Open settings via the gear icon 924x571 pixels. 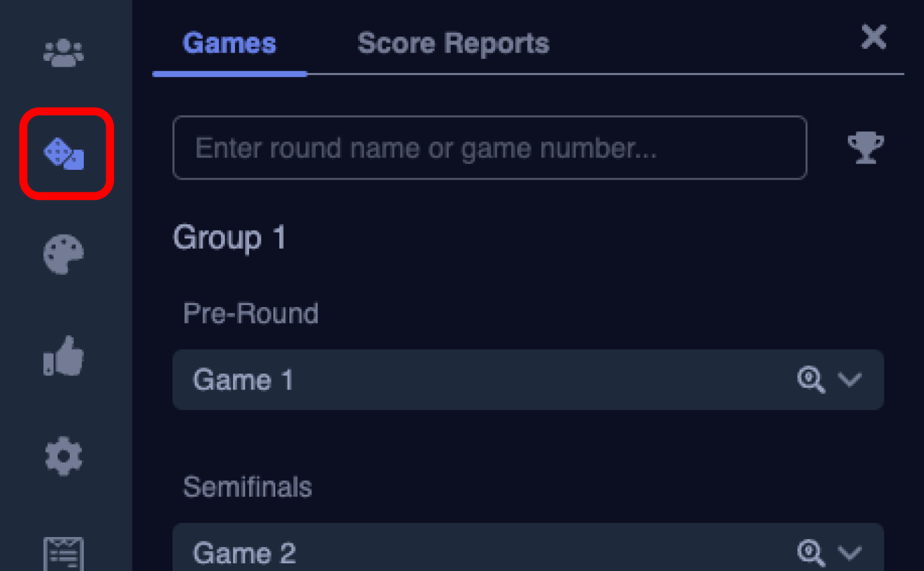(63, 456)
